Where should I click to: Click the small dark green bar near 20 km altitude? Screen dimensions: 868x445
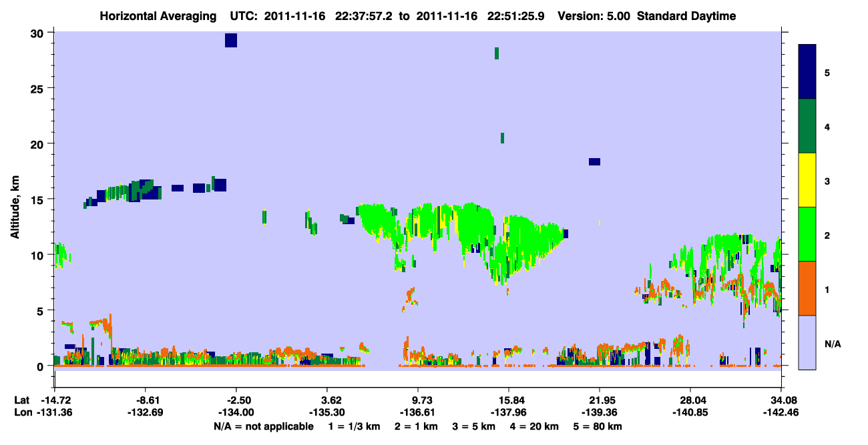click(x=502, y=138)
